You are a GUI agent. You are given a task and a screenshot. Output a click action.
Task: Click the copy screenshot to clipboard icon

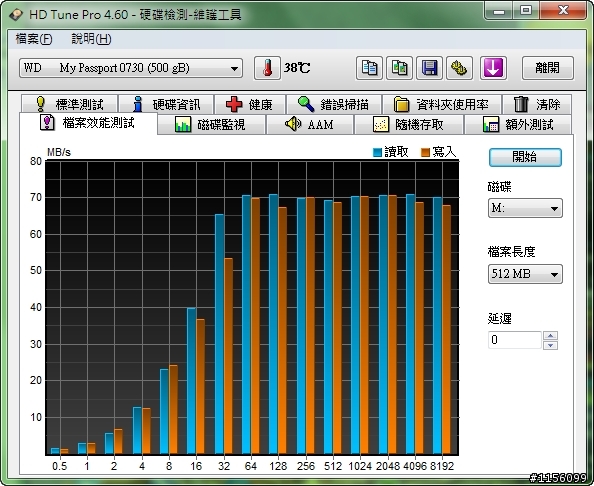(399, 68)
